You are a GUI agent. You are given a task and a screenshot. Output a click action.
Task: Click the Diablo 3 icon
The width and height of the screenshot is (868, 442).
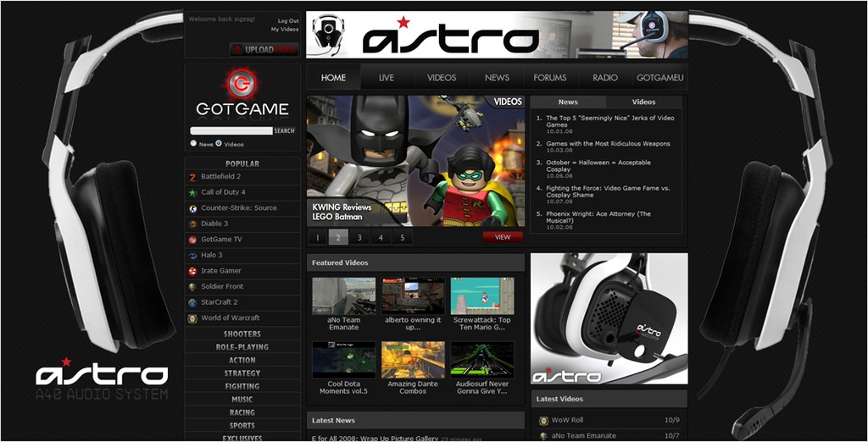tap(192, 224)
